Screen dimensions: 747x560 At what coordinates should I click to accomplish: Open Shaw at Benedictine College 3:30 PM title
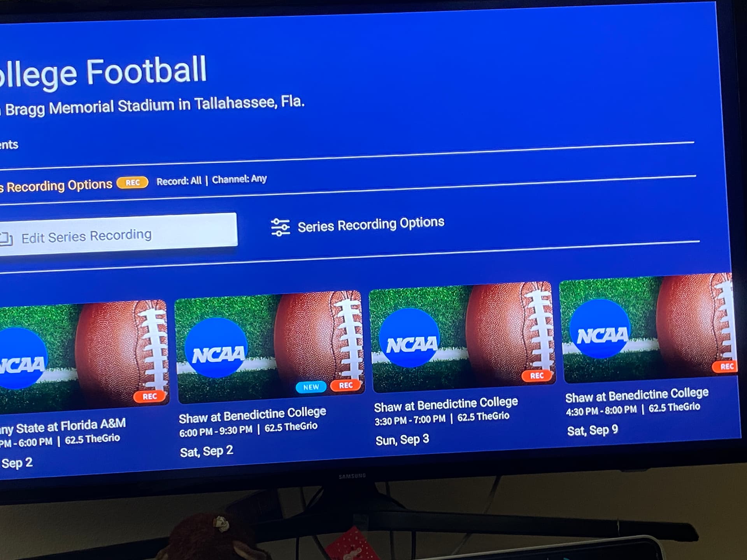[446, 404]
